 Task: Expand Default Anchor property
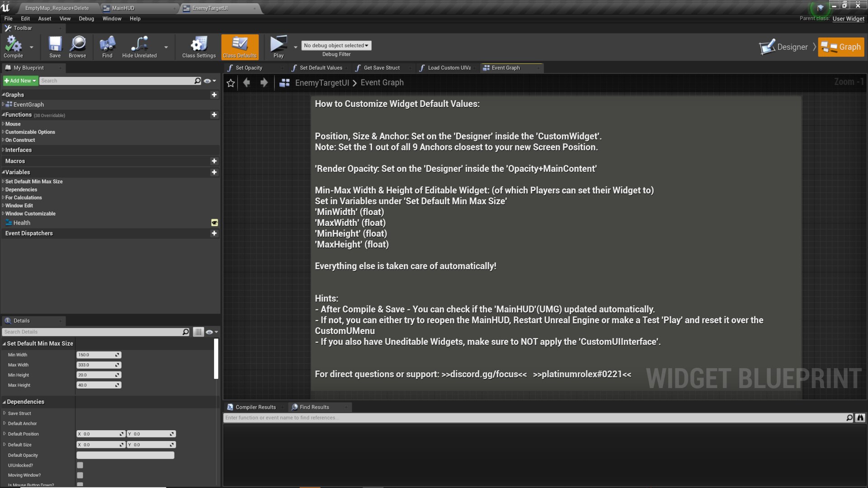(x=5, y=424)
